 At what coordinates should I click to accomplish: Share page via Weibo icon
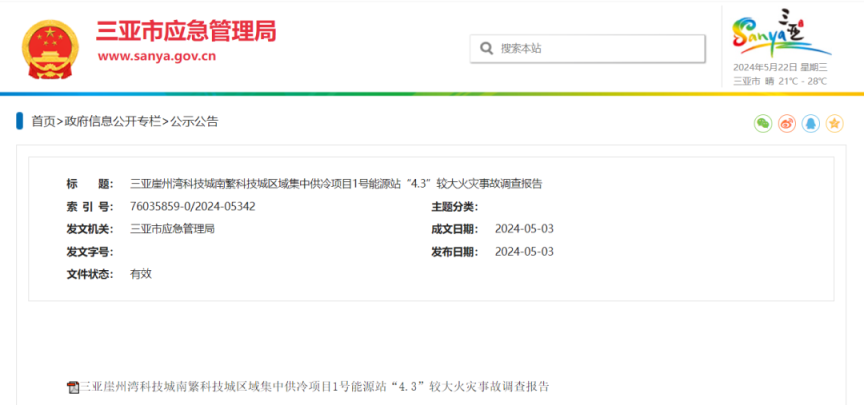click(x=787, y=123)
